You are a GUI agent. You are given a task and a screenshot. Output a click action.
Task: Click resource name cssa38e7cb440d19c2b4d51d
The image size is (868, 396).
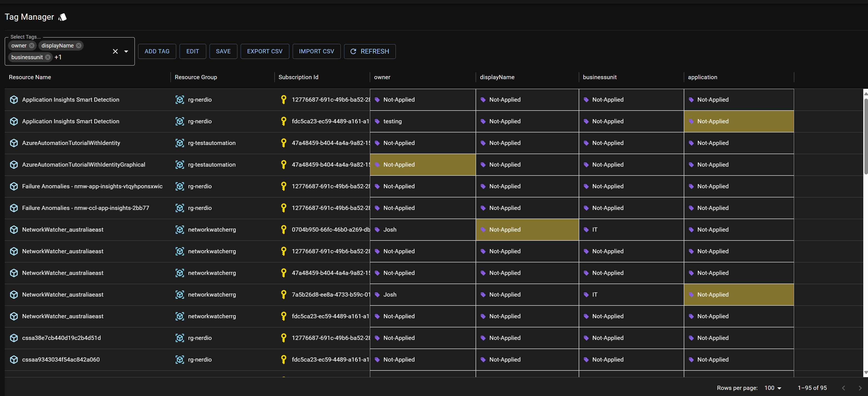pyautogui.click(x=61, y=338)
